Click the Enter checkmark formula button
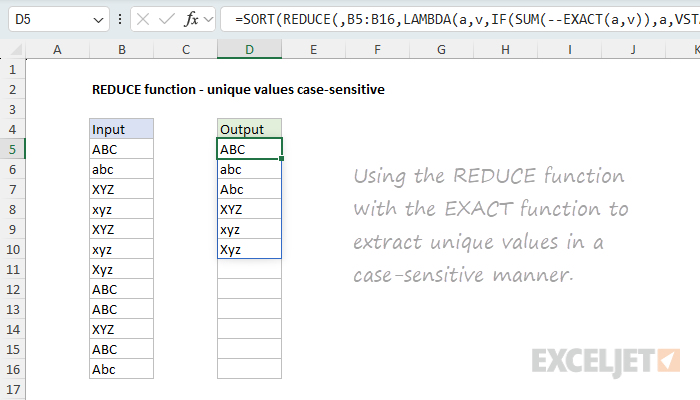Screen dimensions: 700x400 (x=167, y=19)
